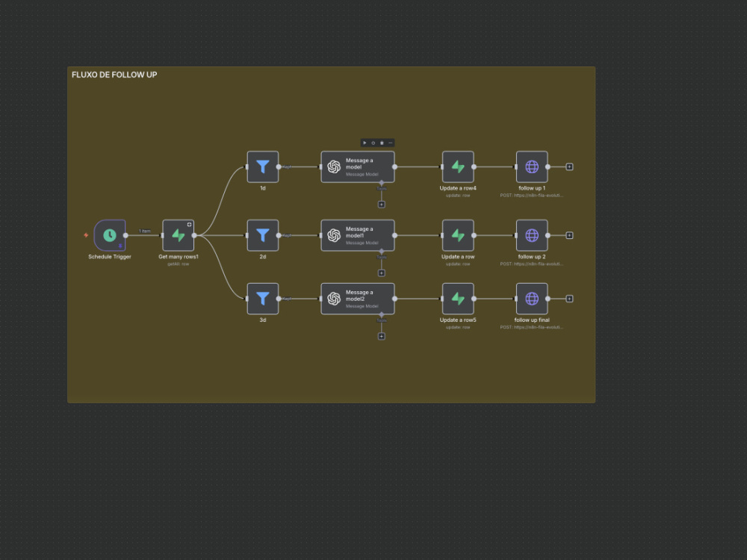The image size is (747, 560).
Task: Click the 'Kept' output label of 1d filter
Action: pyautogui.click(x=288, y=167)
